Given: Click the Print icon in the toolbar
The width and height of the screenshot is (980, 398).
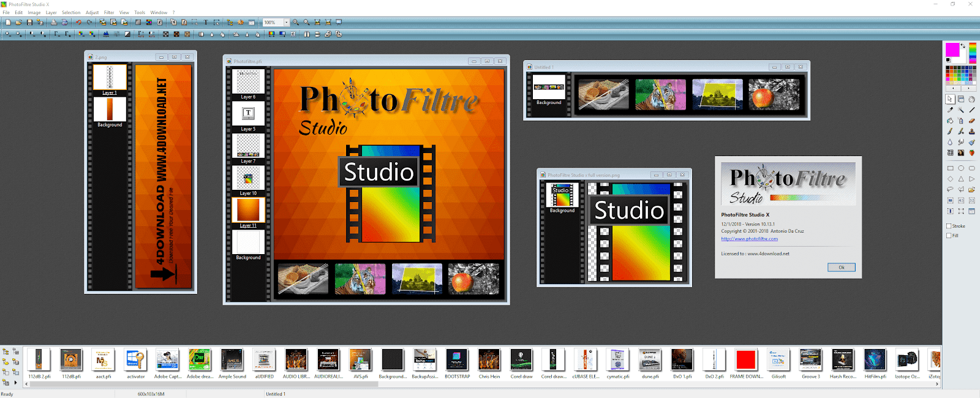Looking at the screenshot, I should click(x=53, y=22).
